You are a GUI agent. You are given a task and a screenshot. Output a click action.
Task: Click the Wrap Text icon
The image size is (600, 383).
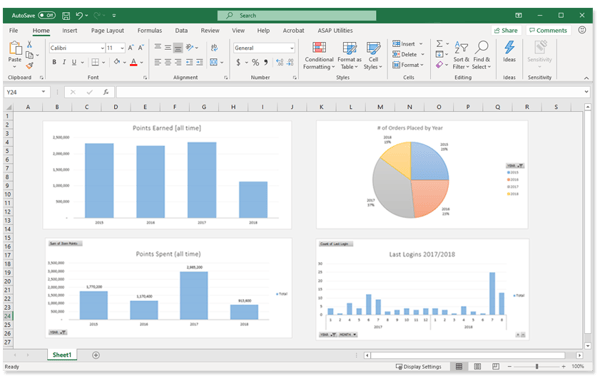pos(214,48)
